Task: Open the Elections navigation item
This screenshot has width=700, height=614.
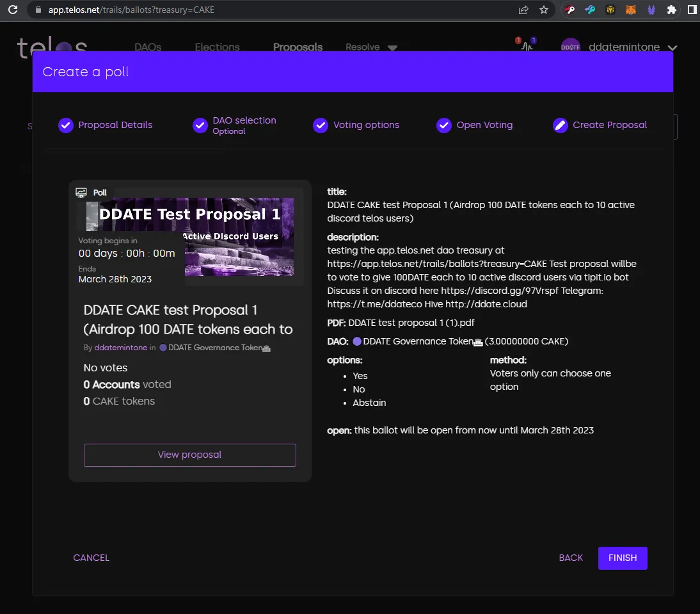Action: click(x=217, y=47)
